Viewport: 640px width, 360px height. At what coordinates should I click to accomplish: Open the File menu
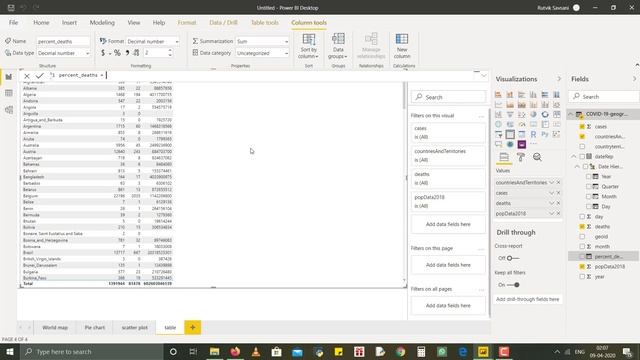pyautogui.click(x=13, y=23)
